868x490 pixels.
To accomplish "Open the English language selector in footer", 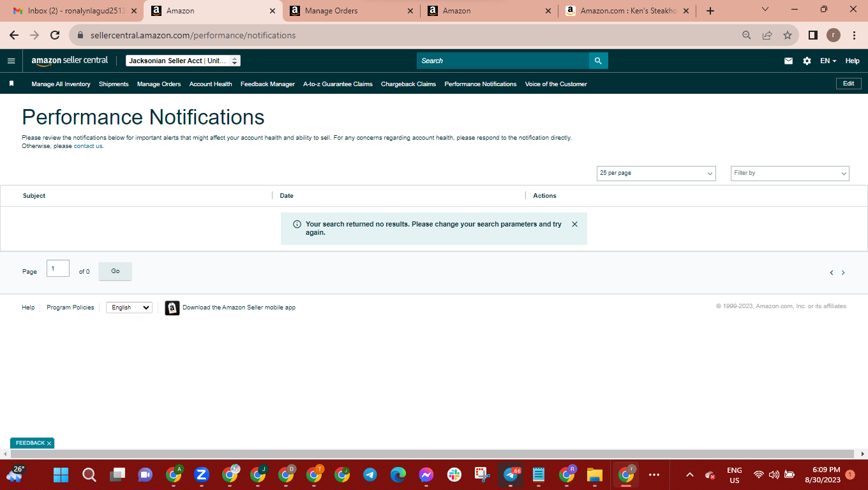I will [x=129, y=308].
